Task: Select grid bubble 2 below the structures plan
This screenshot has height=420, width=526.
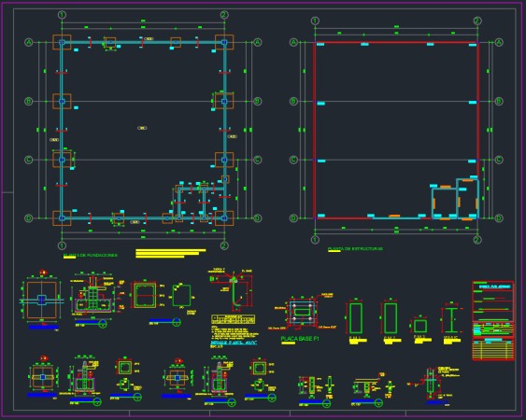Action: pos(477,240)
